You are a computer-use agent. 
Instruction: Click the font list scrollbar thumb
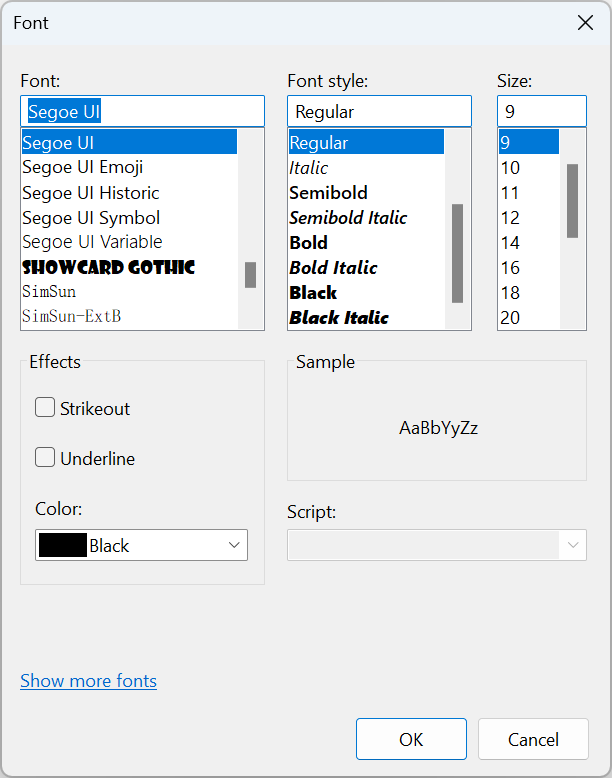[251, 275]
